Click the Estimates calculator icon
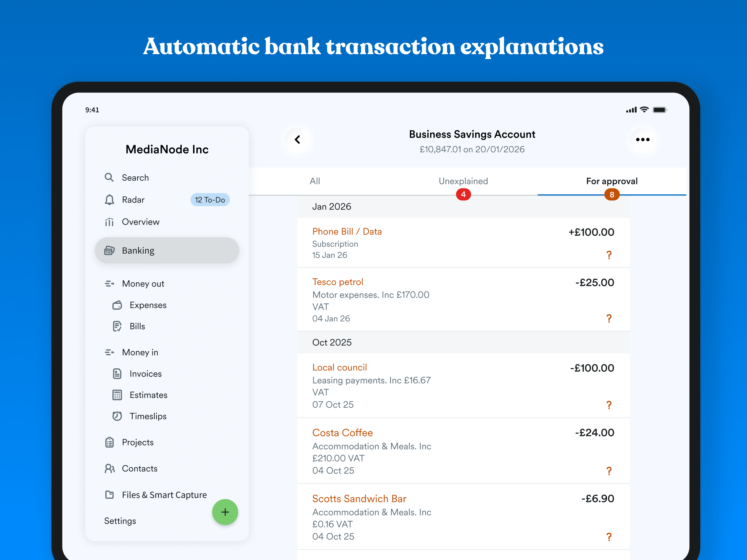This screenshot has height=560, width=747. 117,395
